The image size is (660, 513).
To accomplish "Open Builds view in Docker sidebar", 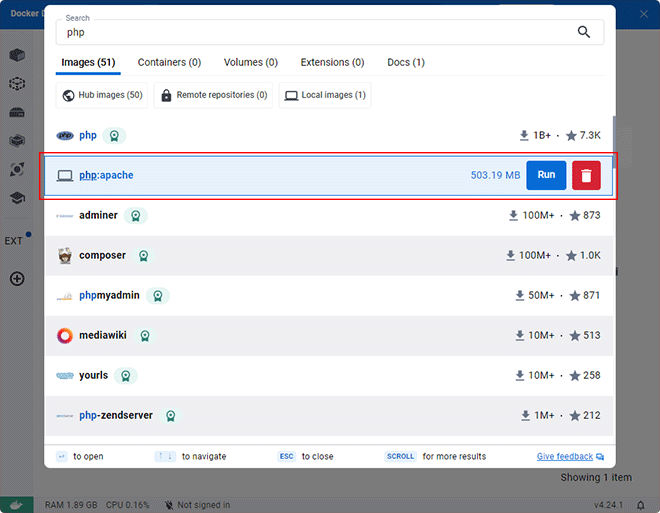I will [17, 141].
